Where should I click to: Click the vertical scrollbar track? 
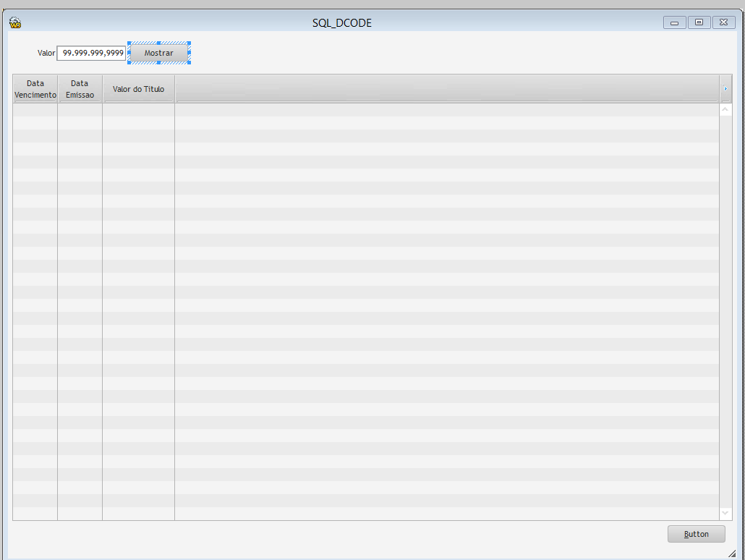pyautogui.click(x=725, y=311)
